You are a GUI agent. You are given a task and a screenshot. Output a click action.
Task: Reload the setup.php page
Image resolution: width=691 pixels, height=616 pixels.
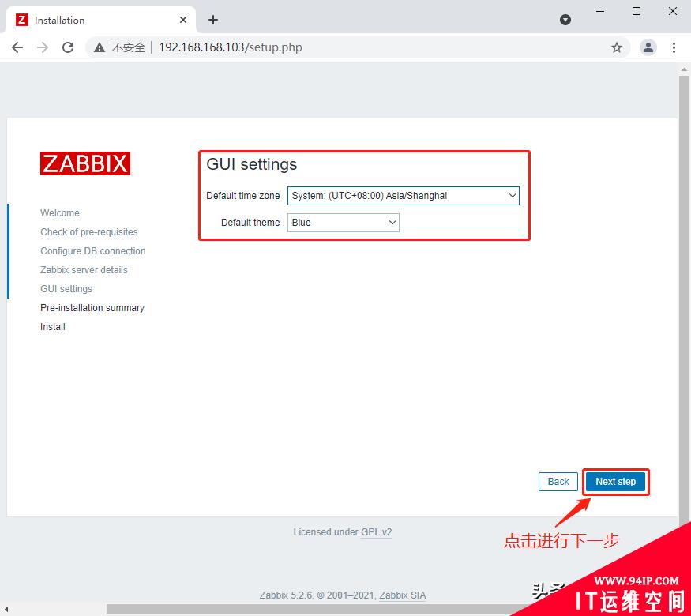point(68,47)
